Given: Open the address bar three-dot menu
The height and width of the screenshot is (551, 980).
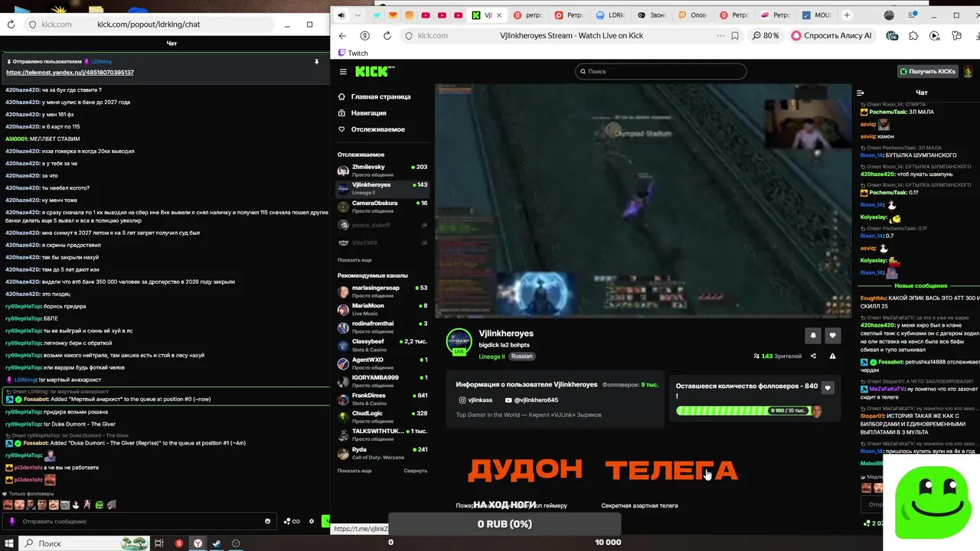Looking at the screenshot, I should point(720,35).
